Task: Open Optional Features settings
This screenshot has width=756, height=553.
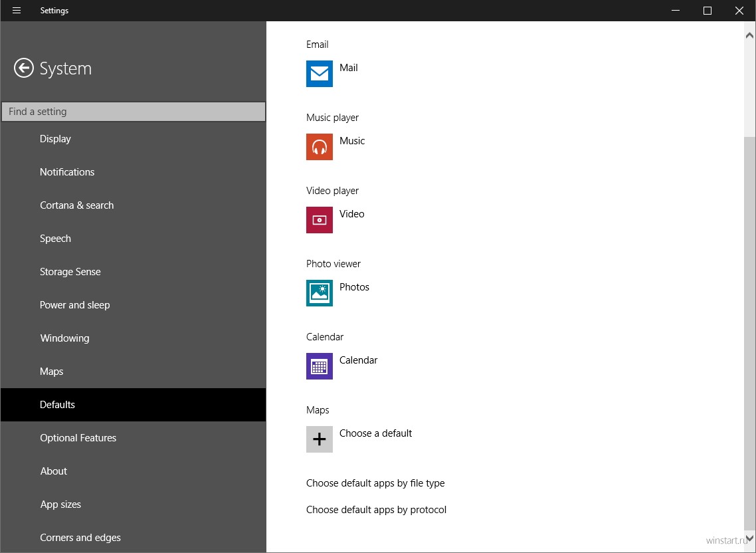Action: click(133, 437)
